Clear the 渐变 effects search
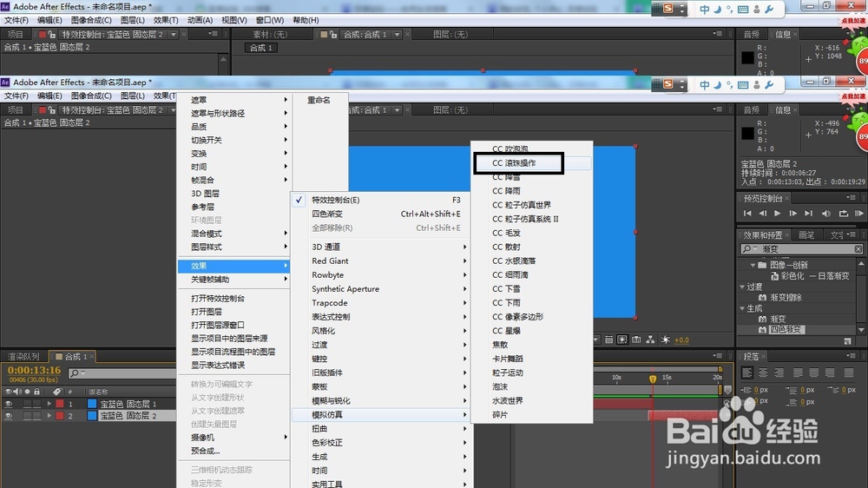Screen dimensions: 868x488 coord(858,249)
